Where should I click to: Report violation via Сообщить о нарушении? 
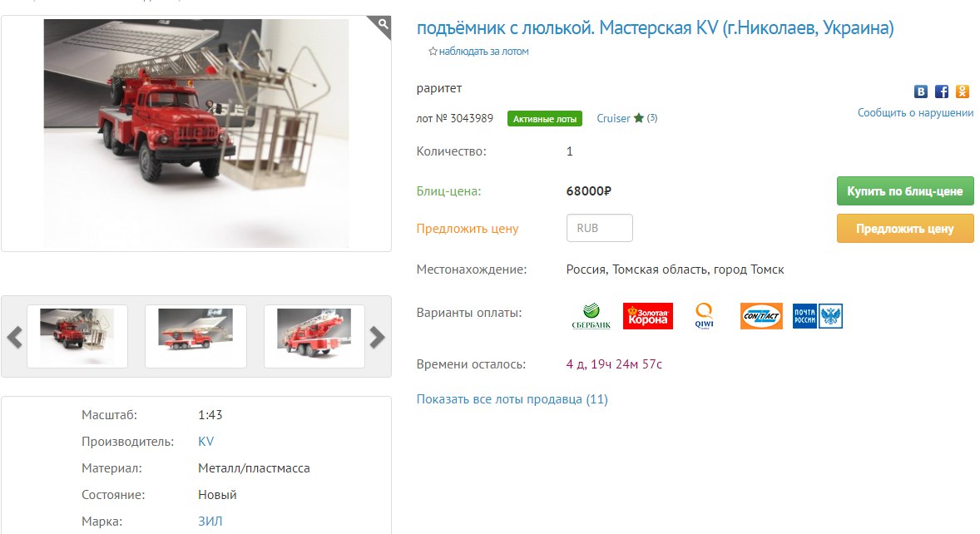[x=915, y=113]
